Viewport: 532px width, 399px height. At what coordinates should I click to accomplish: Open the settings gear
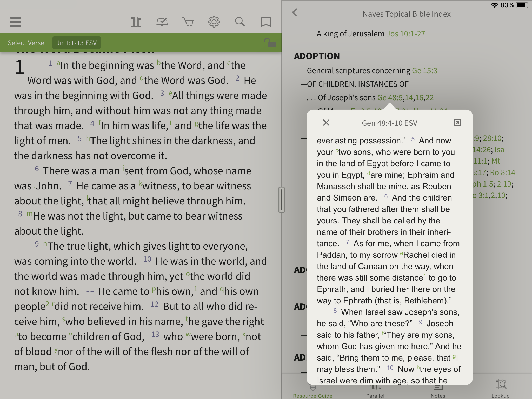(214, 22)
